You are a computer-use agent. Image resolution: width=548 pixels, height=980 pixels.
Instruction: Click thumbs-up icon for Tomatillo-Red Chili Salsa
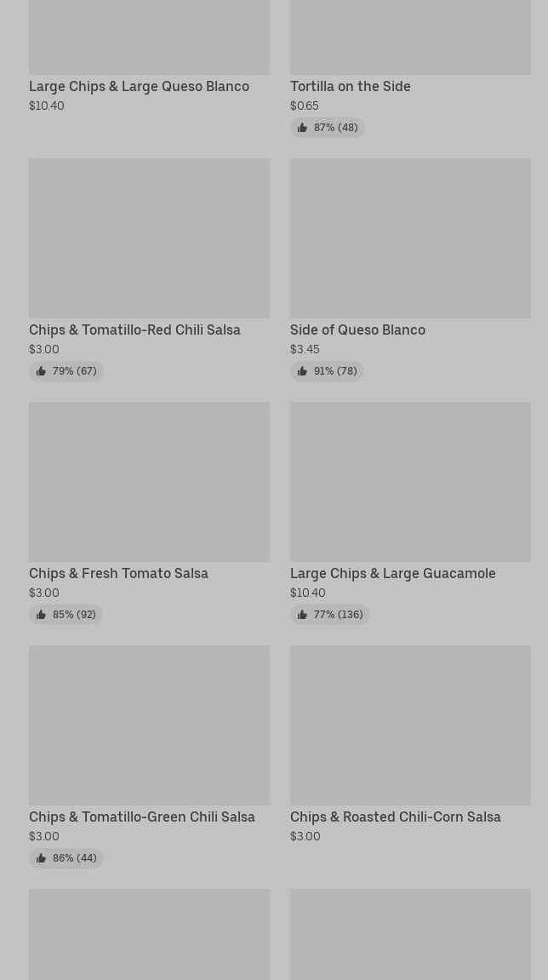pyautogui.click(x=41, y=371)
